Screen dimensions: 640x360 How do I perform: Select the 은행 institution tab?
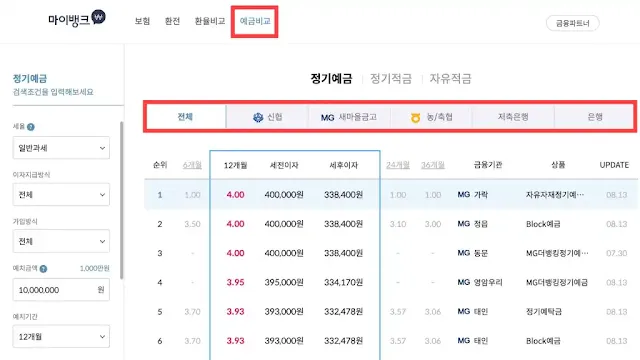(595, 117)
